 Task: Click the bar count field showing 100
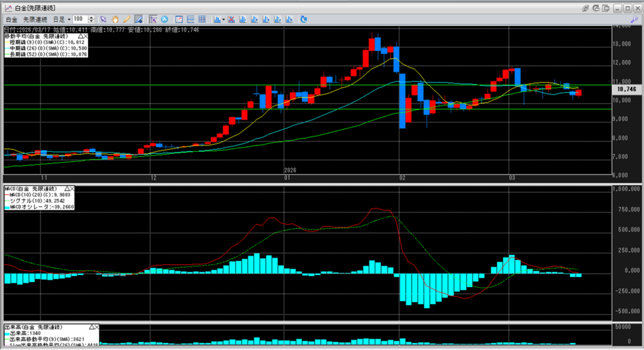[x=80, y=20]
